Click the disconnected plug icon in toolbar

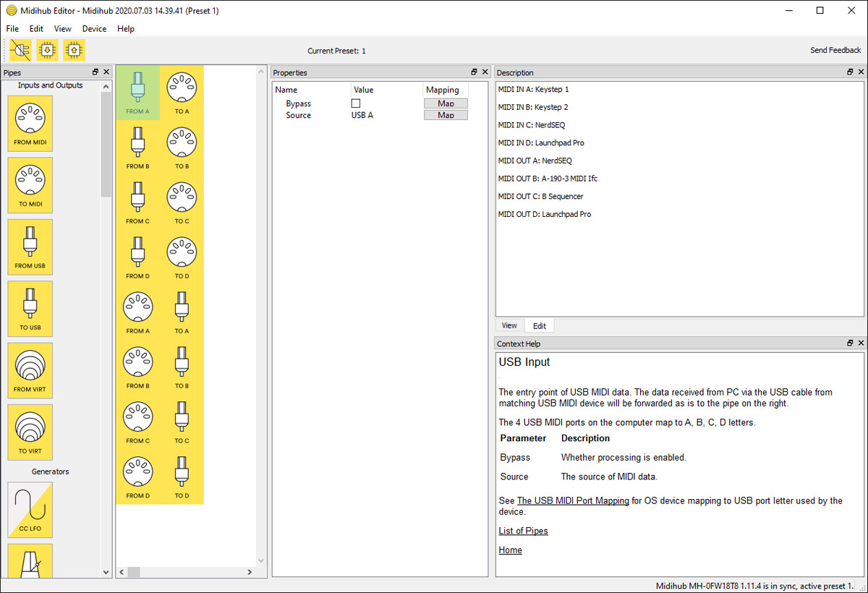[20, 50]
